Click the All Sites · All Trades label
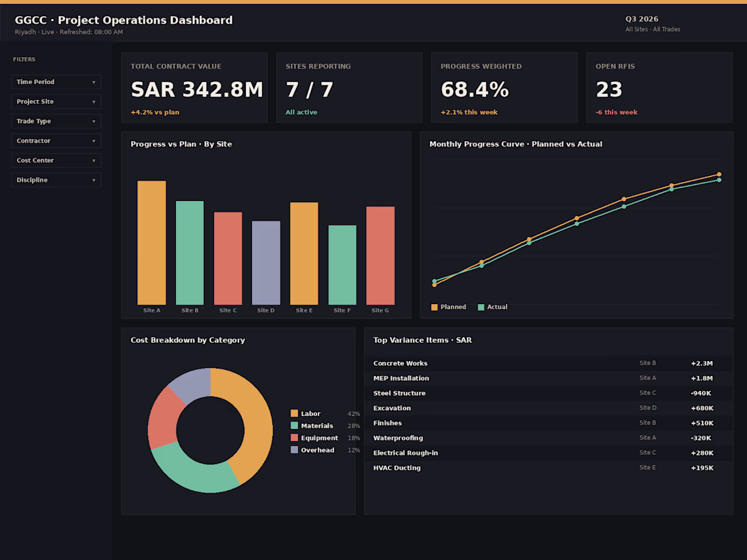The image size is (747, 560). [x=653, y=29]
